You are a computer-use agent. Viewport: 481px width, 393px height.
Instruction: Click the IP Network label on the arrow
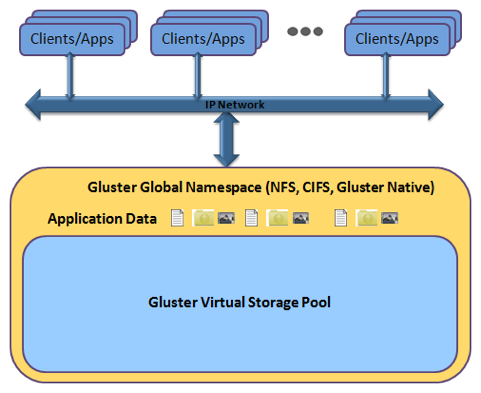pos(235,105)
